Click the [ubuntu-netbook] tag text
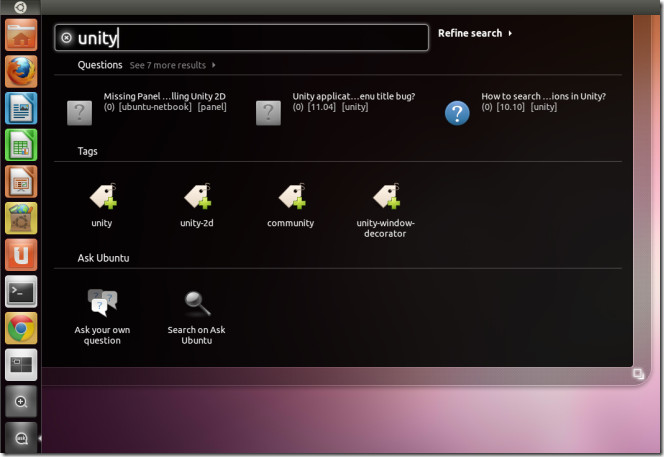Screen dimensions: 664x457 (155, 107)
